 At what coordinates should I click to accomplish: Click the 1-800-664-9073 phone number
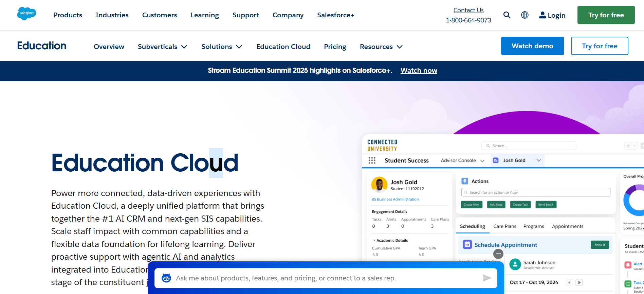(x=468, y=20)
